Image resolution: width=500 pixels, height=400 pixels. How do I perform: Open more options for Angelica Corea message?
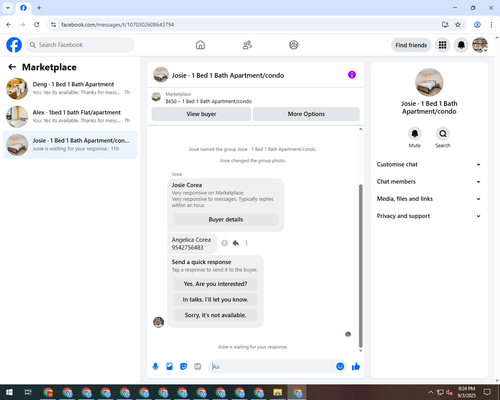tap(246, 243)
